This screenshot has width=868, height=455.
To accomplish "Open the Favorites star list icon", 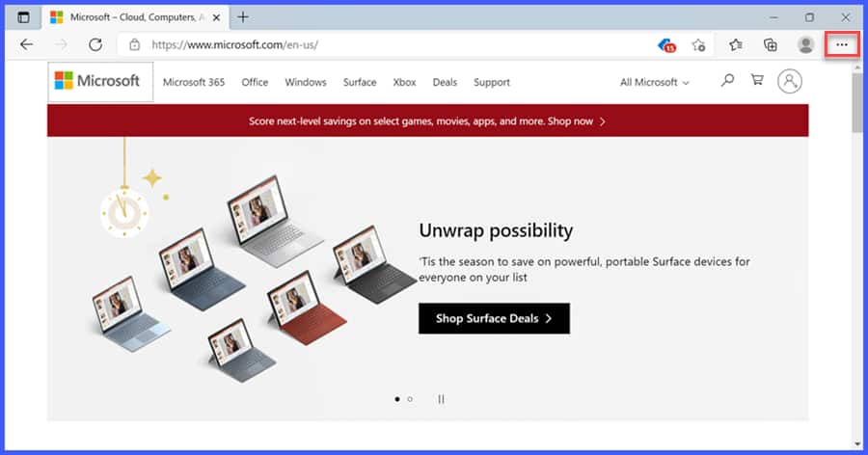I will pos(735,45).
